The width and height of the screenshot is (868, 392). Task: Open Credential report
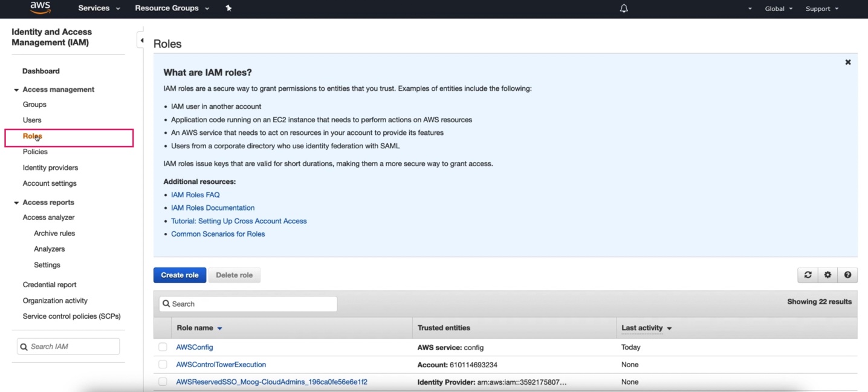coord(50,284)
